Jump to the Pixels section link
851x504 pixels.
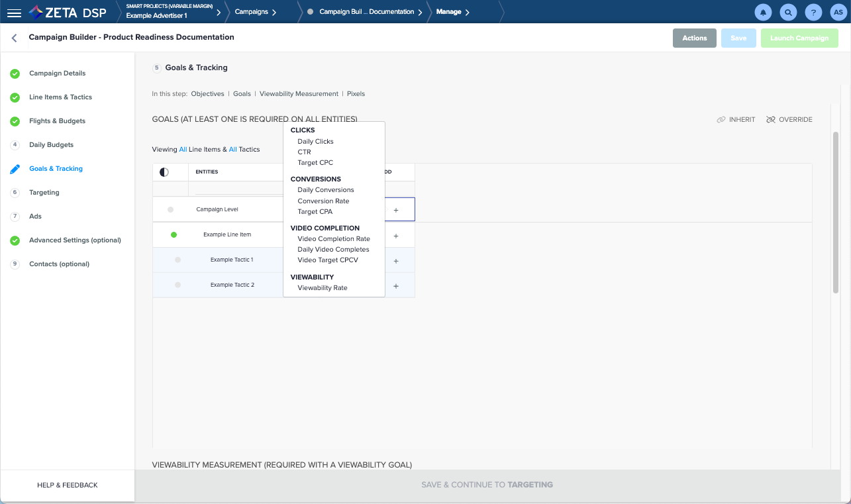pyautogui.click(x=356, y=94)
